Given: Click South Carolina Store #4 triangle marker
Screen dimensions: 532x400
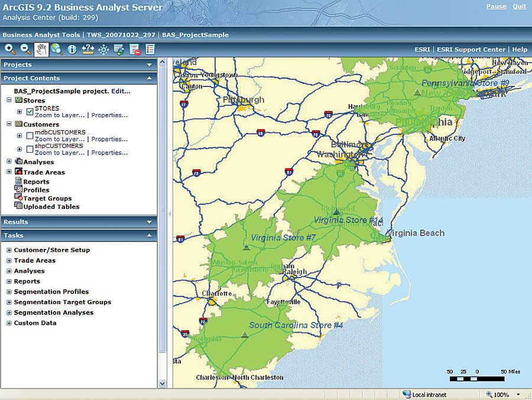Looking at the screenshot, I should pyautogui.click(x=245, y=334).
